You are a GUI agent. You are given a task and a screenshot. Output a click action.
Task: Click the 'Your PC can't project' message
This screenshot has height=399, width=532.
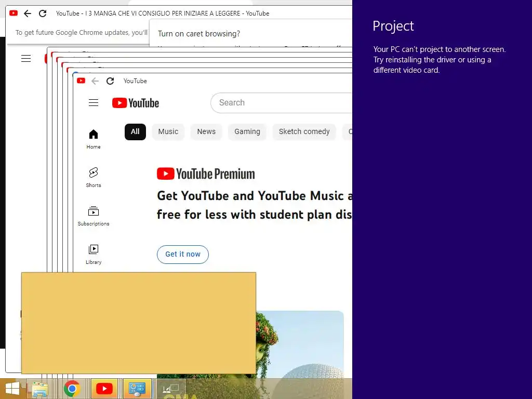[x=440, y=60]
